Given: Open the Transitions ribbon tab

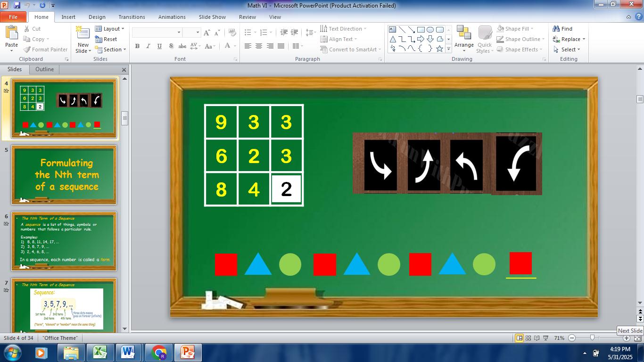Looking at the screenshot, I should coord(132,17).
